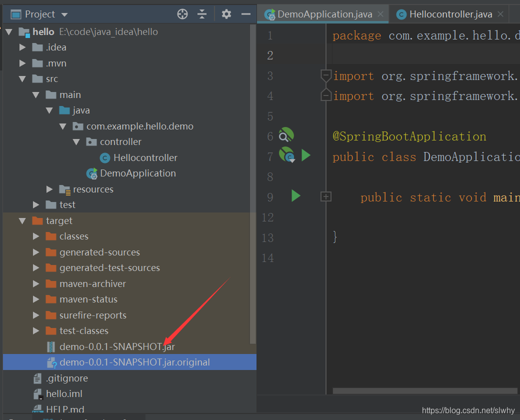Click the resources folder icon
520x420 pixels.
(64, 189)
